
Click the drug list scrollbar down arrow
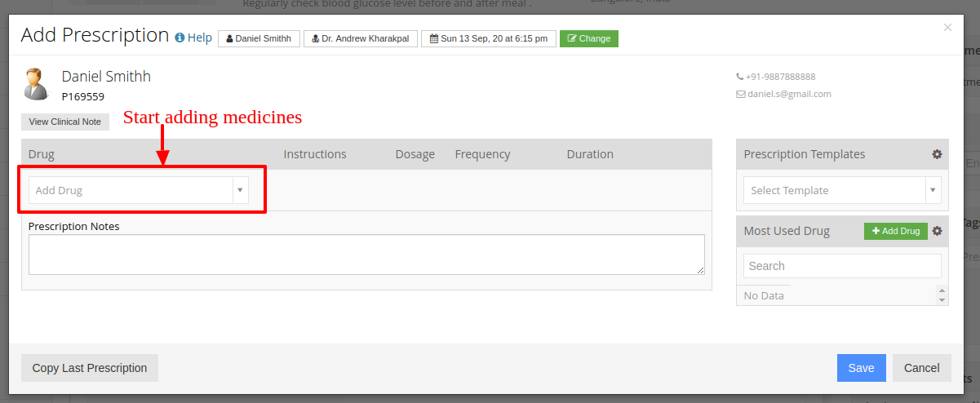tap(942, 300)
